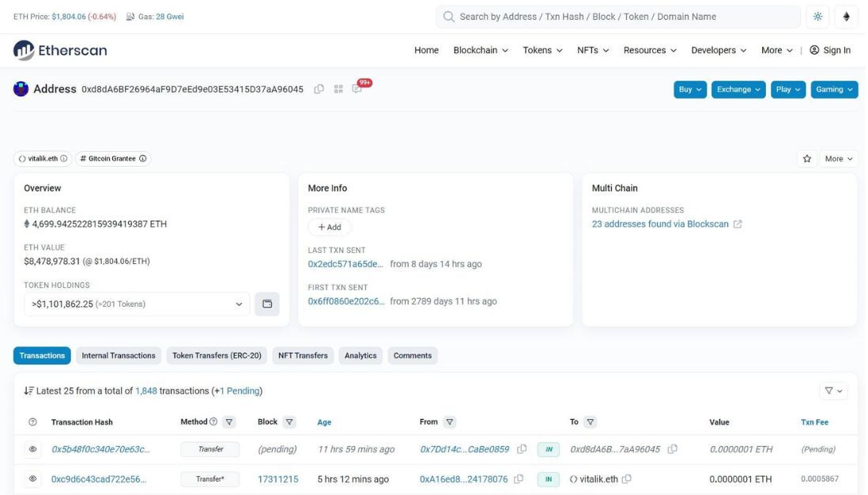The height and width of the screenshot is (495, 868).
Task: Open the Method column filter icon
Action: tap(229, 422)
